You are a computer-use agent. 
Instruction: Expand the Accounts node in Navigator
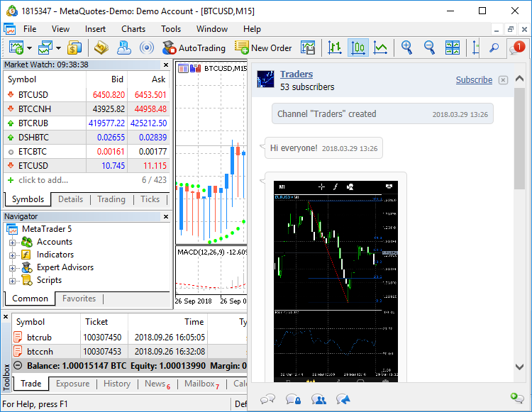(12, 242)
